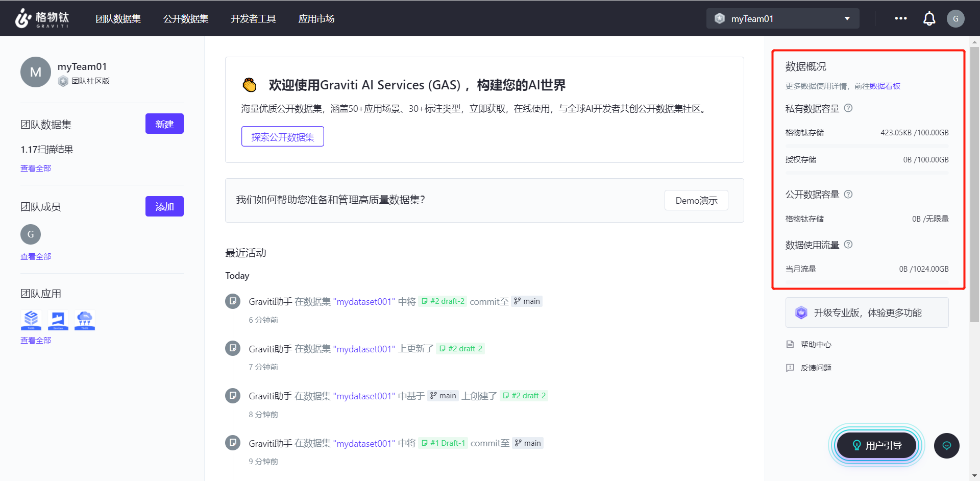Open 团队数据集 in top navigation
980x481 pixels.
(x=118, y=19)
